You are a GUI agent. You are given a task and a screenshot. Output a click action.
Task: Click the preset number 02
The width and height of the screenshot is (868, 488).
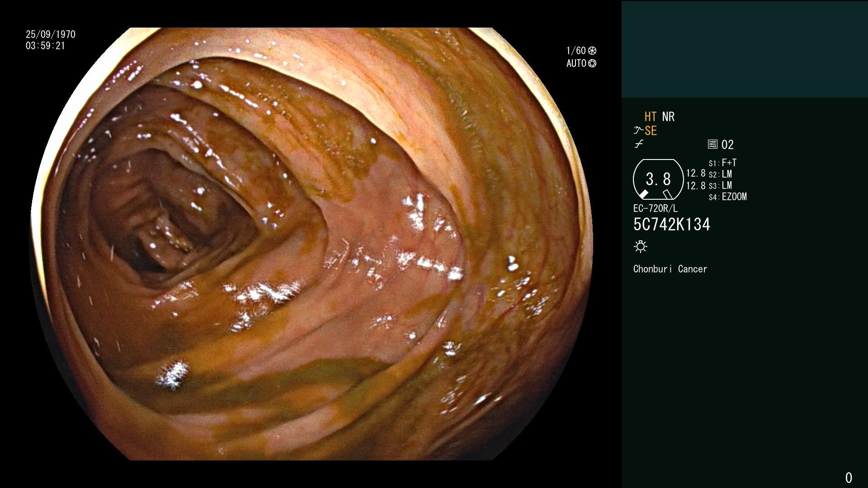click(x=727, y=145)
